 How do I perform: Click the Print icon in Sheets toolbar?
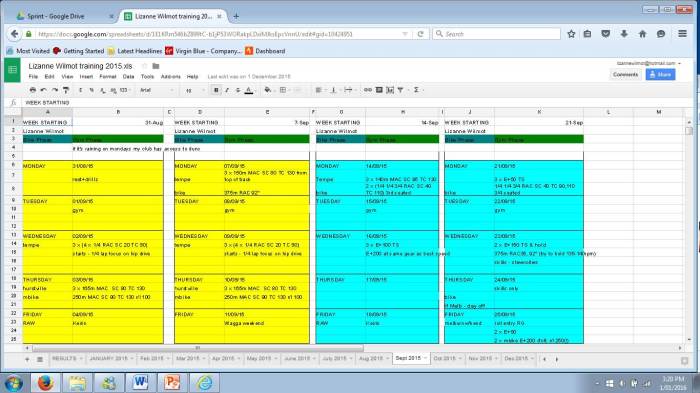click(33, 90)
